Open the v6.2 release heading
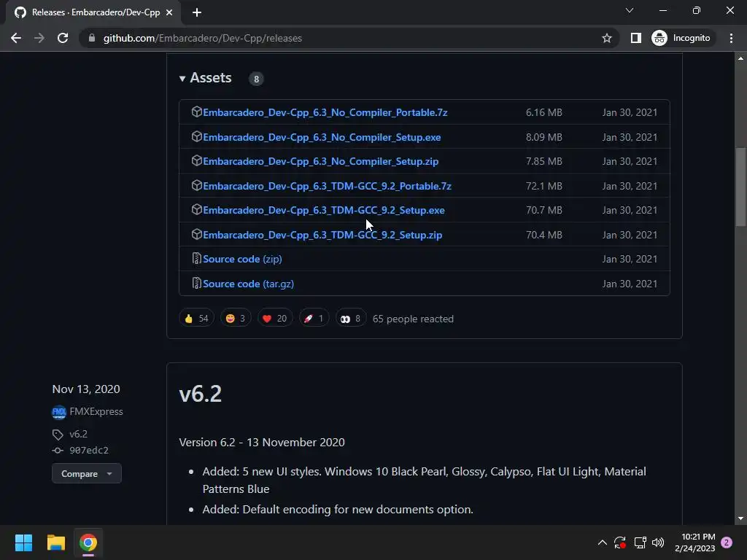The image size is (747, 560). 201,394
